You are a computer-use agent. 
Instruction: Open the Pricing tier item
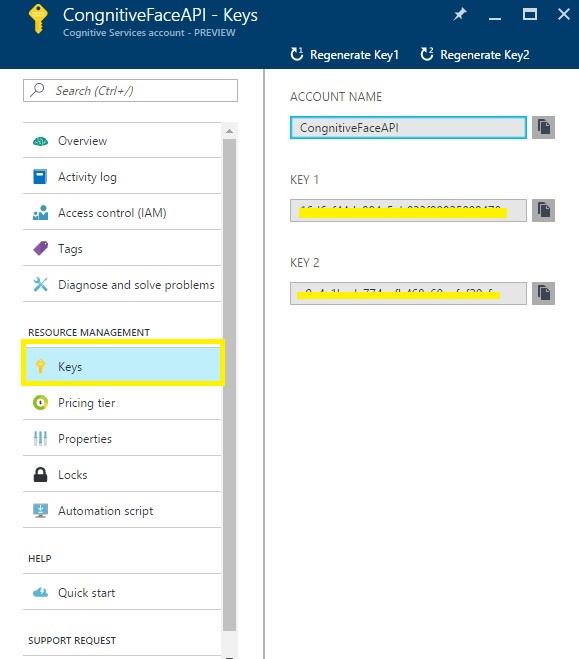coord(122,403)
